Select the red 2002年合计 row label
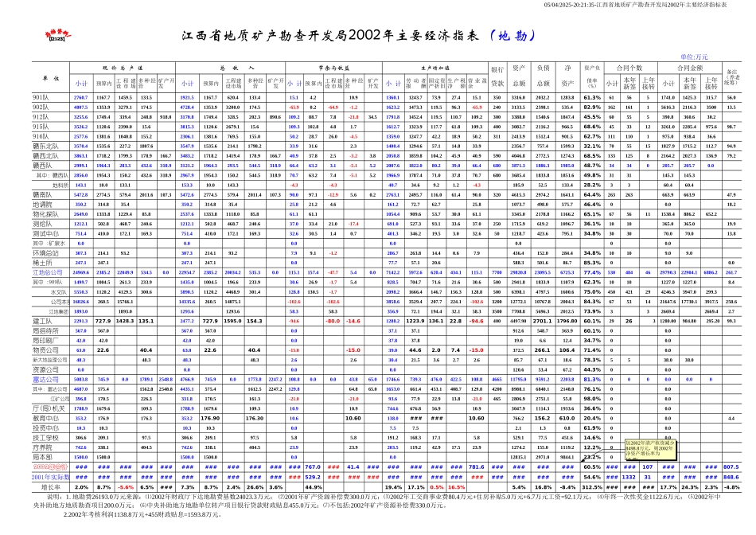 pos(51,467)
